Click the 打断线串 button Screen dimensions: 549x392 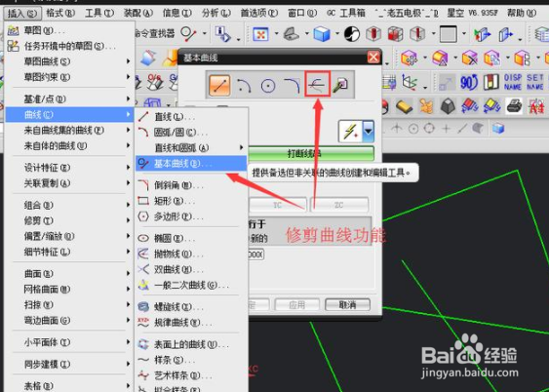311,153
